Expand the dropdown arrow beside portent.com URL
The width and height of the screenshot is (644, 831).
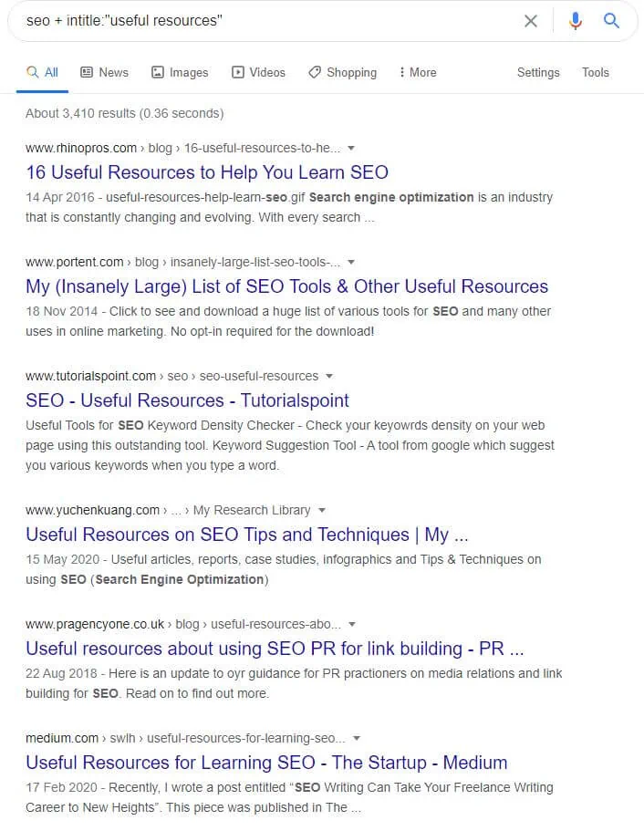(351, 263)
